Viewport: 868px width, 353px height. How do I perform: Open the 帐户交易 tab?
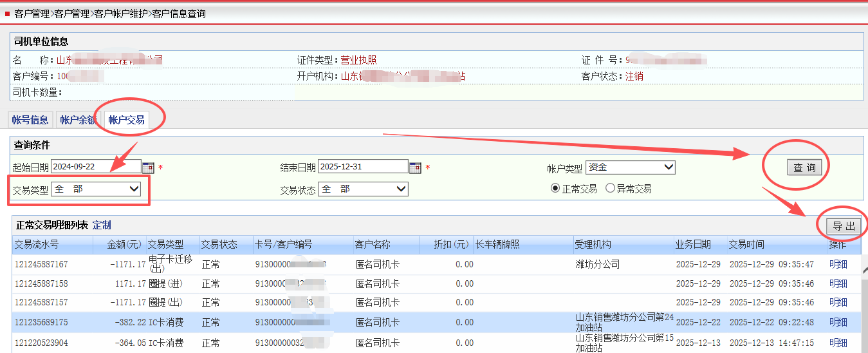(x=126, y=120)
